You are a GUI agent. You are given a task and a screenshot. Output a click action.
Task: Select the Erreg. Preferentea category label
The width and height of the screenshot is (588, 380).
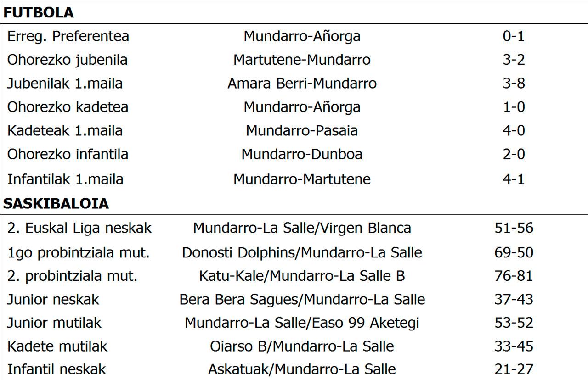(68, 36)
